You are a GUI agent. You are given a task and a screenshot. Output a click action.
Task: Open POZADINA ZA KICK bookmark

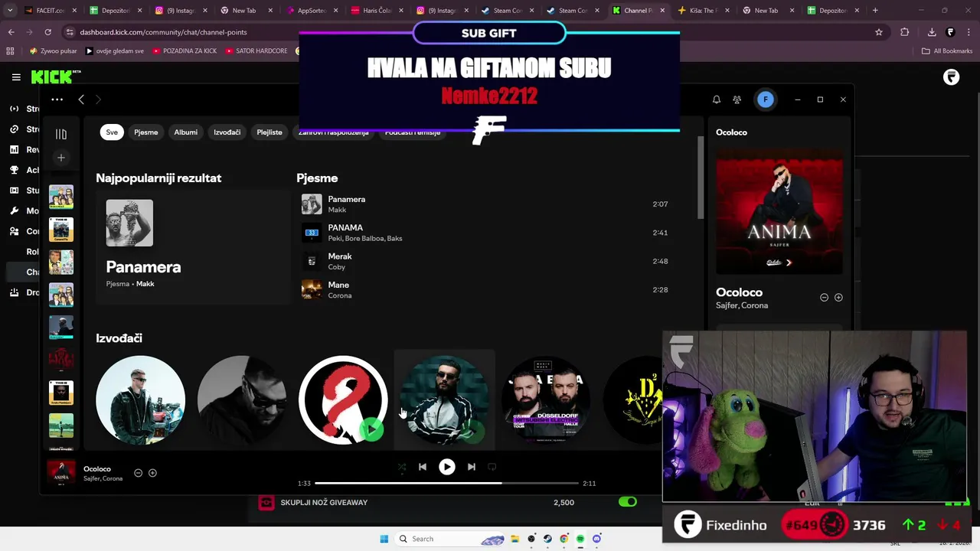(185, 51)
